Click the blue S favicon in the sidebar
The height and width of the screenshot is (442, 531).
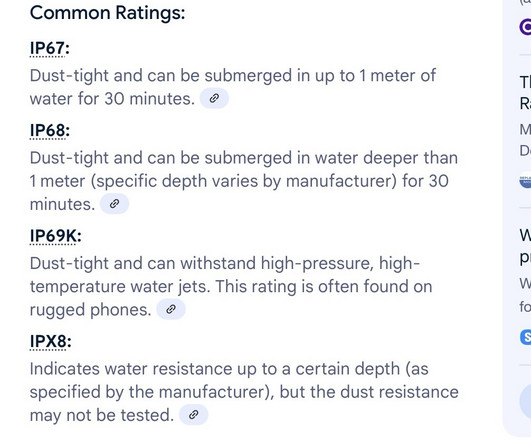(526, 337)
